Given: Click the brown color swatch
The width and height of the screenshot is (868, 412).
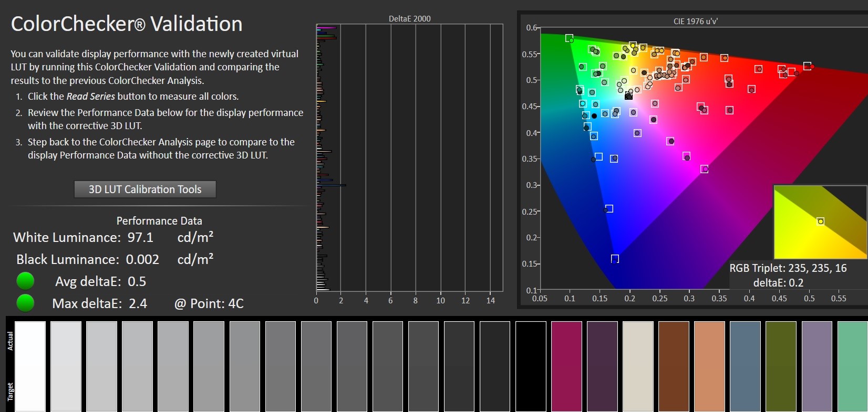Looking at the screenshot, I should coord(674,366).
